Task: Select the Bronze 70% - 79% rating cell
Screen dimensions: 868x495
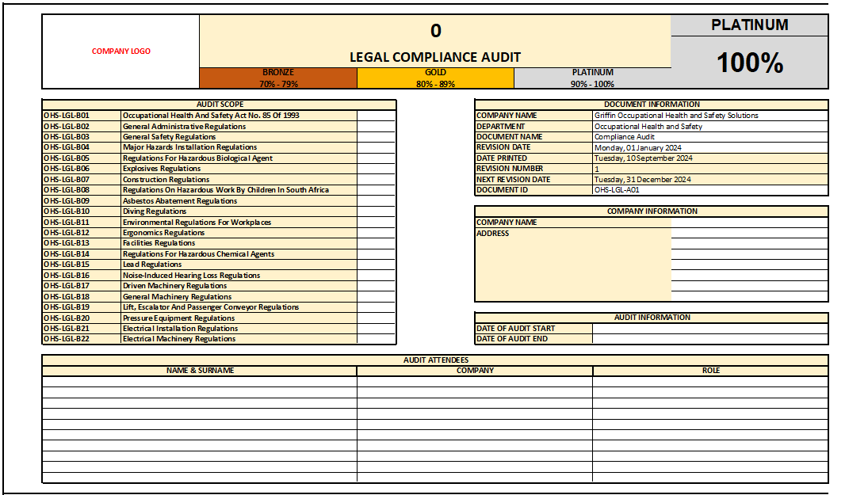Action: 278,78
